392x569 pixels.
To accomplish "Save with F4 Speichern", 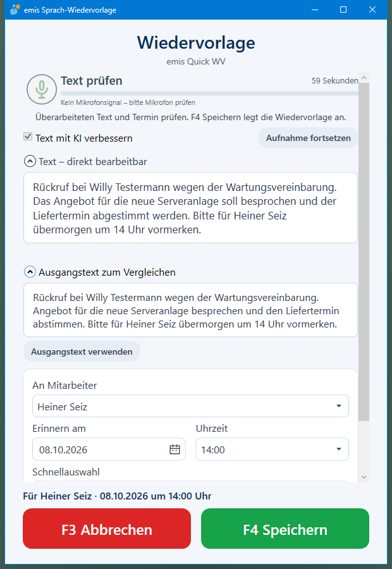I will (285, 529).
